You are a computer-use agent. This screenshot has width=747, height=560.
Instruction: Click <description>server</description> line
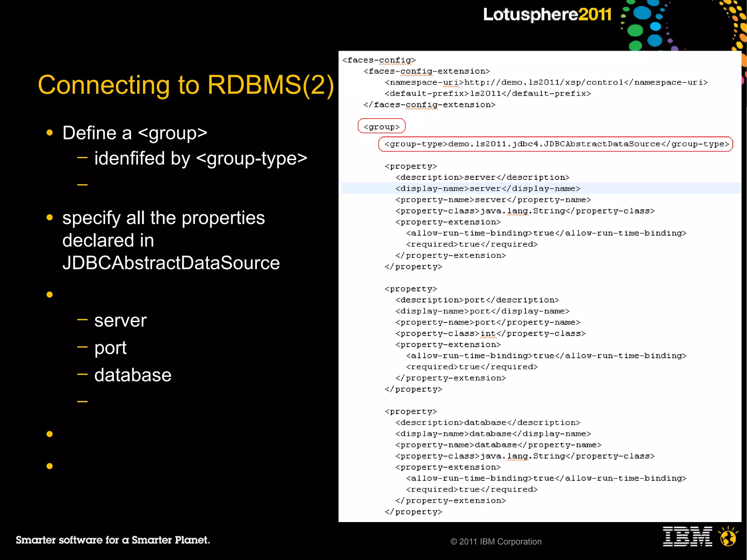pyautogui.click(x=482, y=177)
